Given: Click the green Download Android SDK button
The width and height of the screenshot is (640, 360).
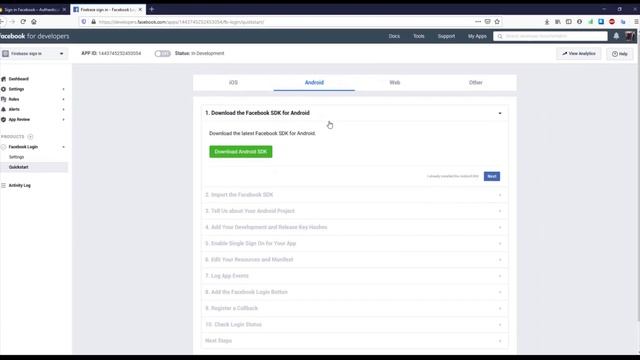Looking at the screenshot, I should [241, 152].
